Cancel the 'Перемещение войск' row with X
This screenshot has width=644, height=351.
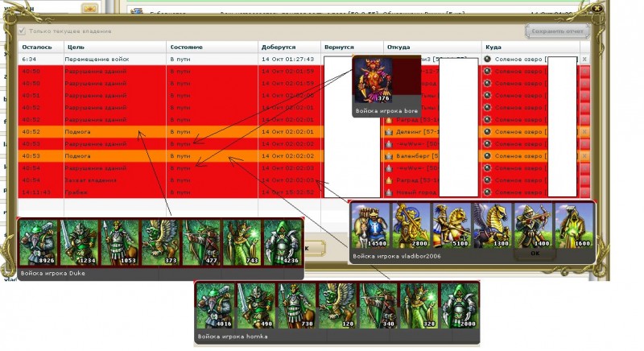click(x=584, y=59)
